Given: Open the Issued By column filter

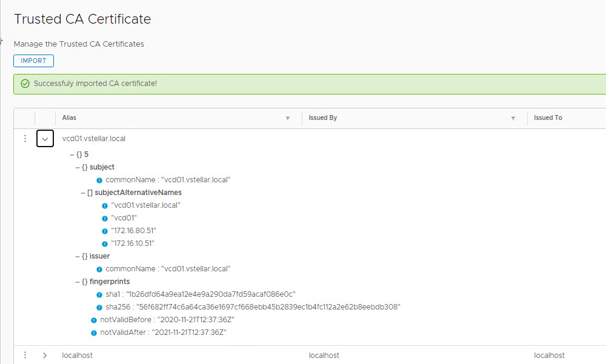Looking at the screenshot, I should pos(513,118).
